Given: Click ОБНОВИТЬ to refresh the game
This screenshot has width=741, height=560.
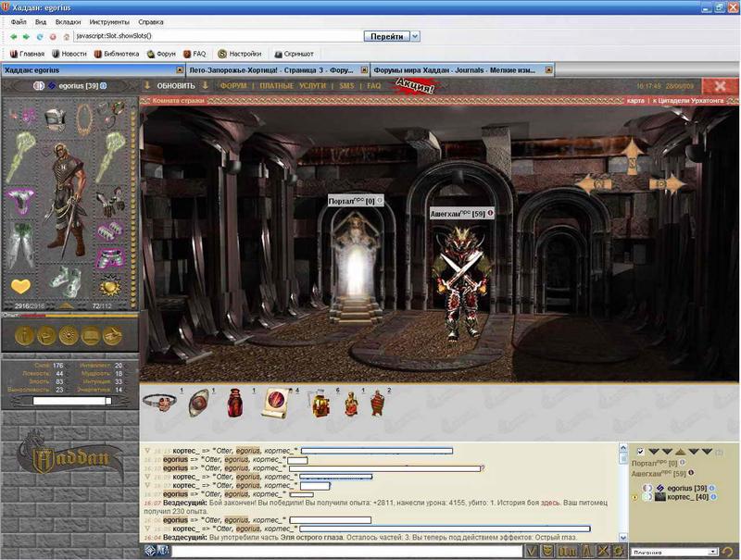Looking at the screenshot, I should point(176,86).
